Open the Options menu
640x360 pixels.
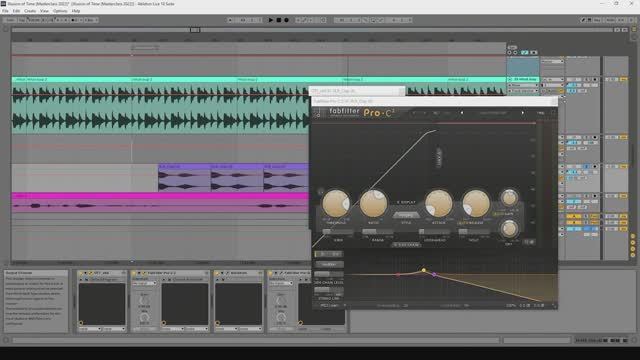pyautogui.click(x=60, y=11)
